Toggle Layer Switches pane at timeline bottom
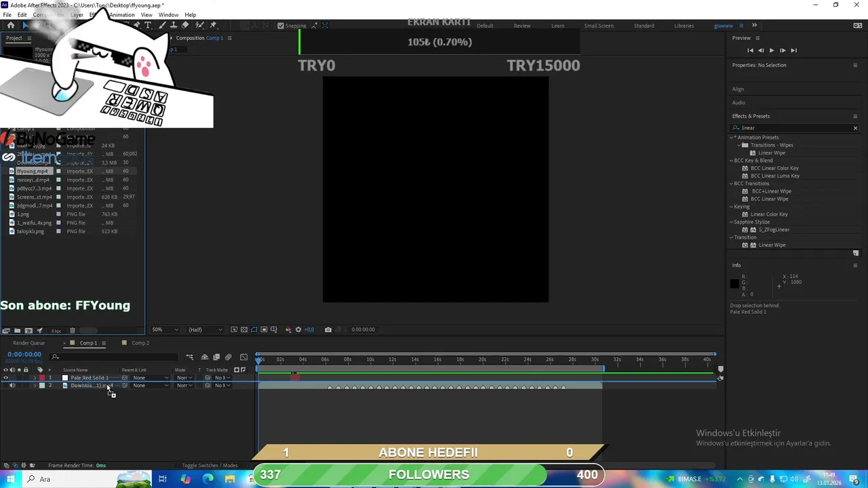Screen dimensions: 868x488 [6, 466]
